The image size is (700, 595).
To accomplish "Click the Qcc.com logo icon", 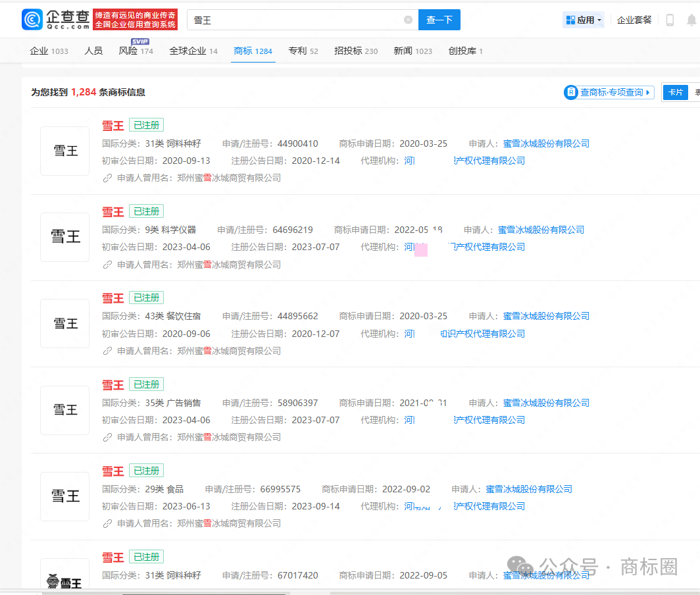I will (x=32, y=20).
